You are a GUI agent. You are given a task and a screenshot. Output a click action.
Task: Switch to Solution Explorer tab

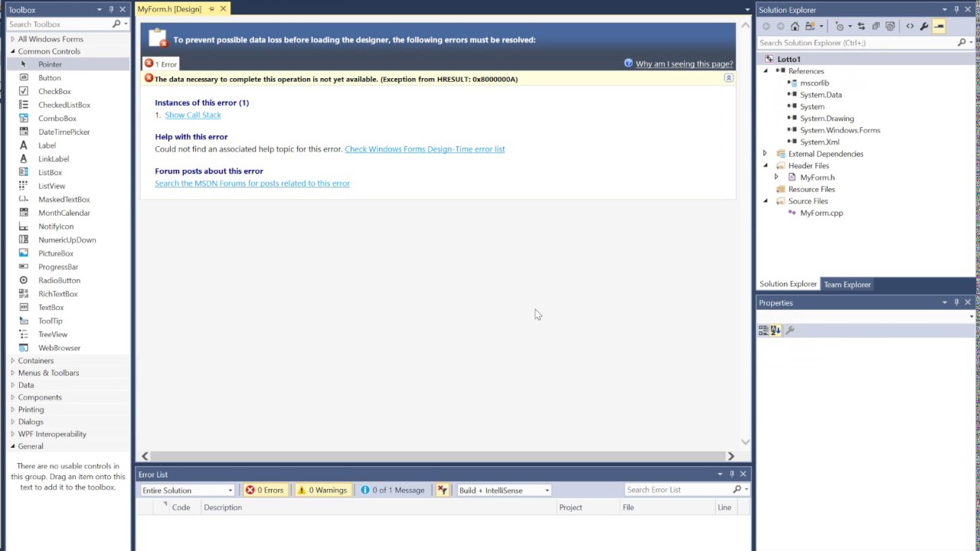[788, 285]
